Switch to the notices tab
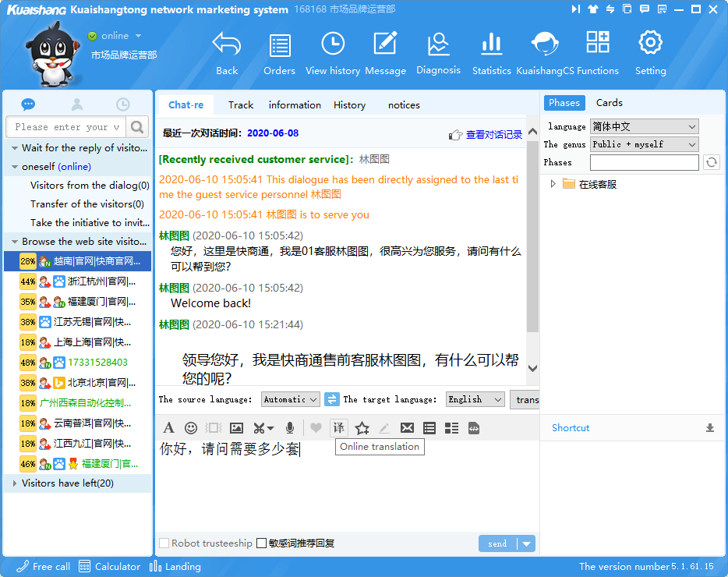728x577 pixels. click(x=404, y=105)
